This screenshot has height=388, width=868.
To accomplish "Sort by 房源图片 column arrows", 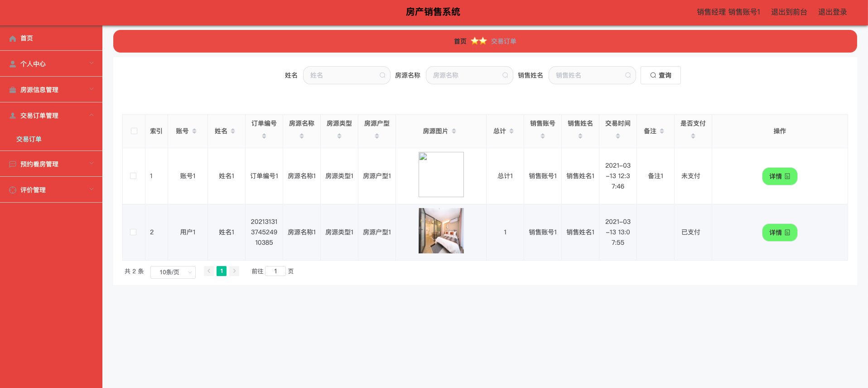I will coord(454,131).
